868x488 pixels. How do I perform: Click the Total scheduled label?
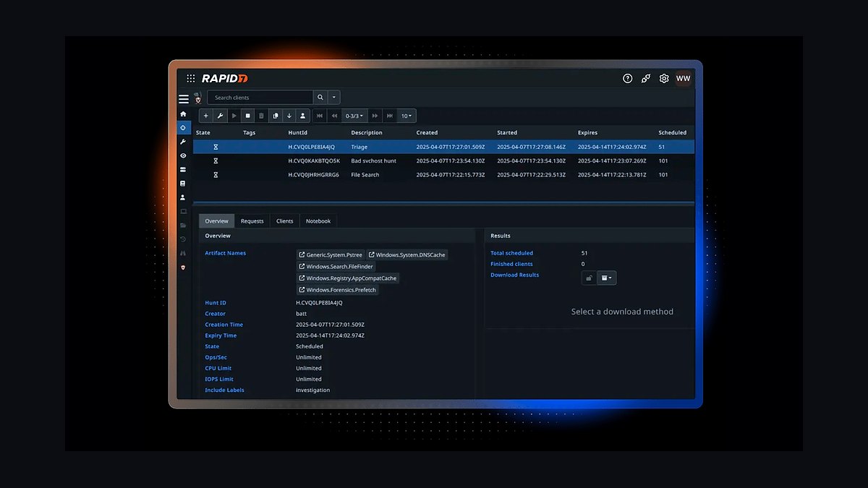511,253
